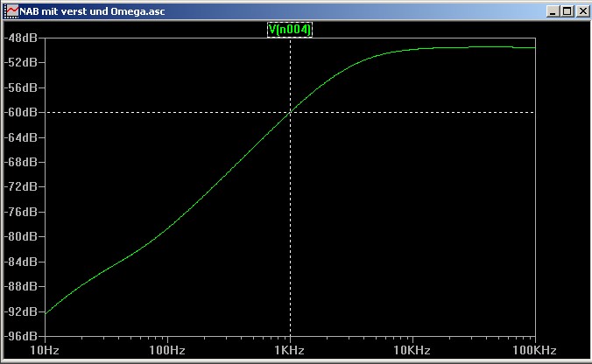Screen dimensions: 592x364
Task: Click the 10KHz frequency axis label
Action: [x=412, y=350]
